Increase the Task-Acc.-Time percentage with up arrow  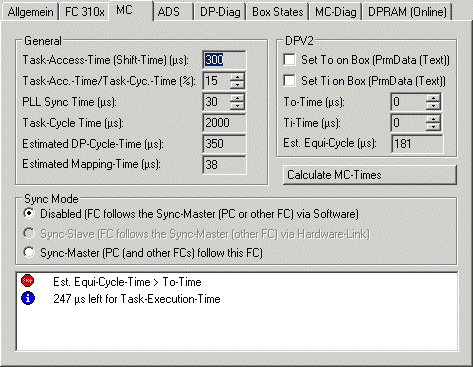(237, 77)
